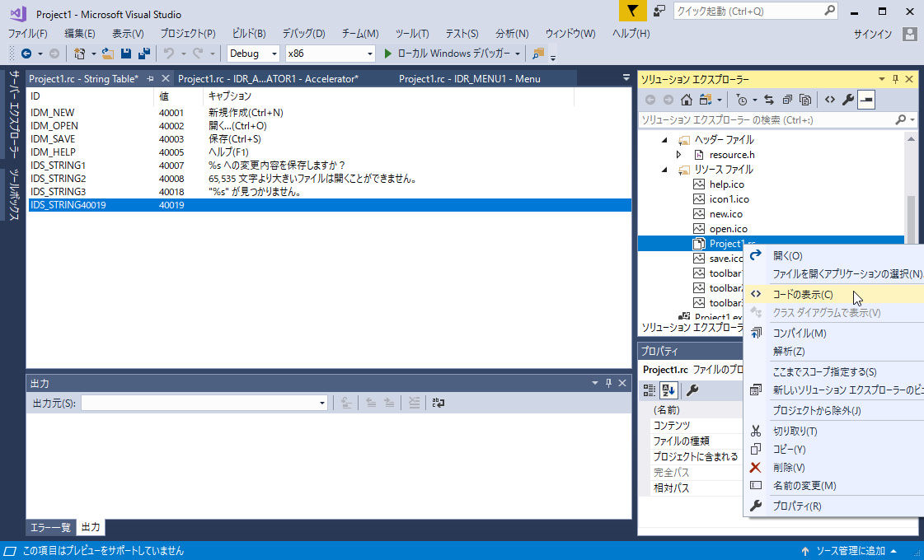Switch to the Accelerator tab

coord(268,79)
